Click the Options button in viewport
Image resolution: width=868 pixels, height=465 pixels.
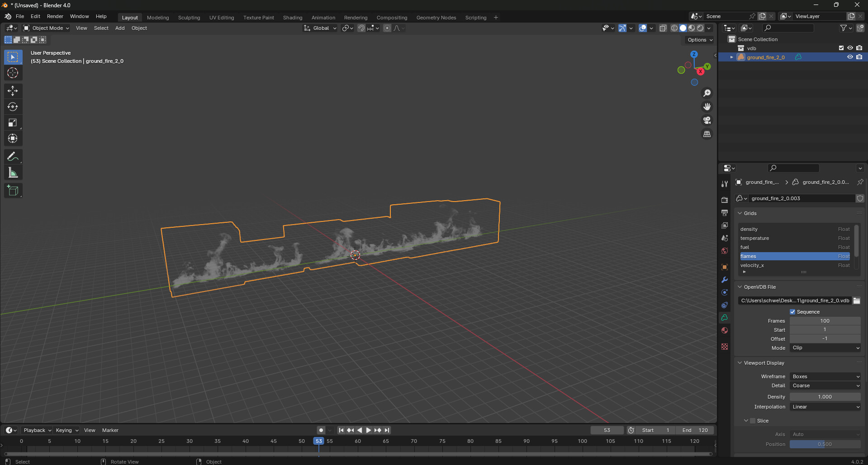click(x=700, y=40)
